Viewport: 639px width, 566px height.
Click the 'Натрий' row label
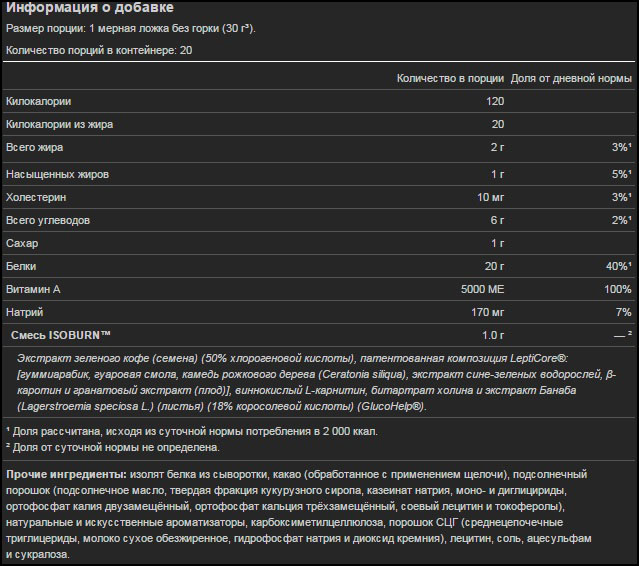coord(24,313)
